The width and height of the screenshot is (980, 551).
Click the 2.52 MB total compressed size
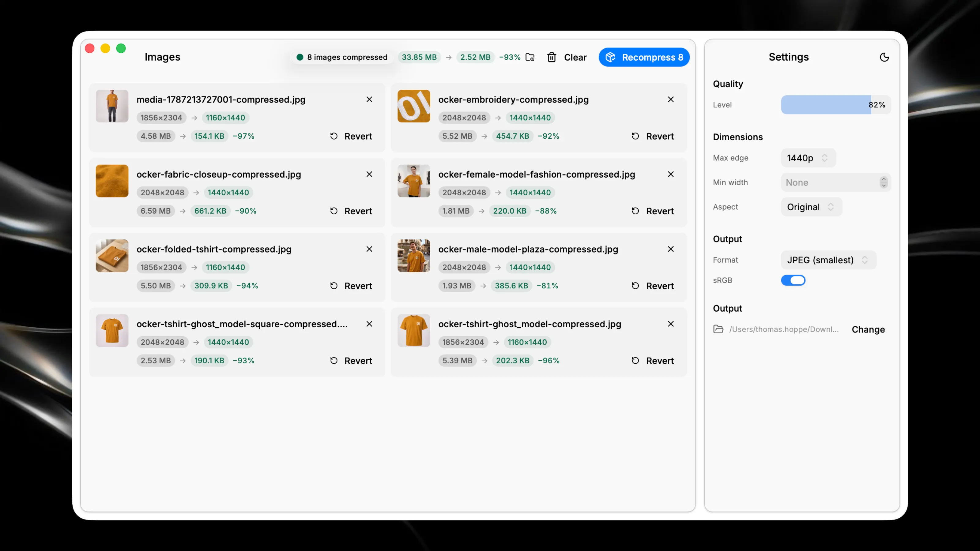(475, 57)
